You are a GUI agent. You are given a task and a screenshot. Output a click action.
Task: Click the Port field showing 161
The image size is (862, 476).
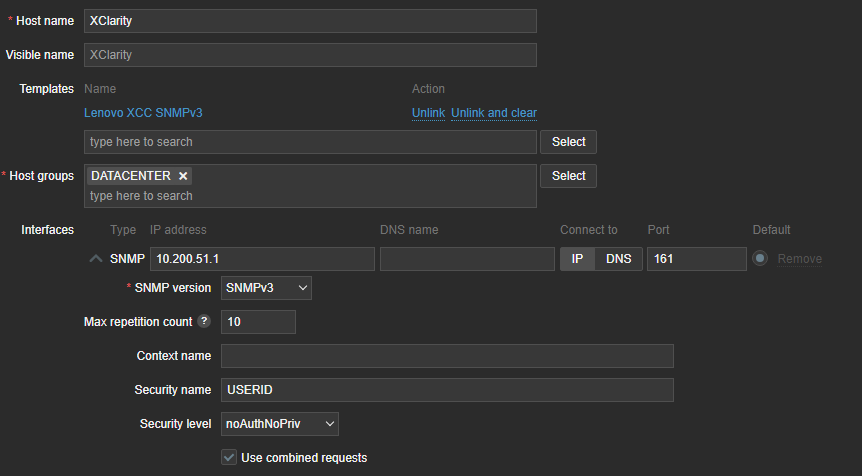(x=696, y=259)
